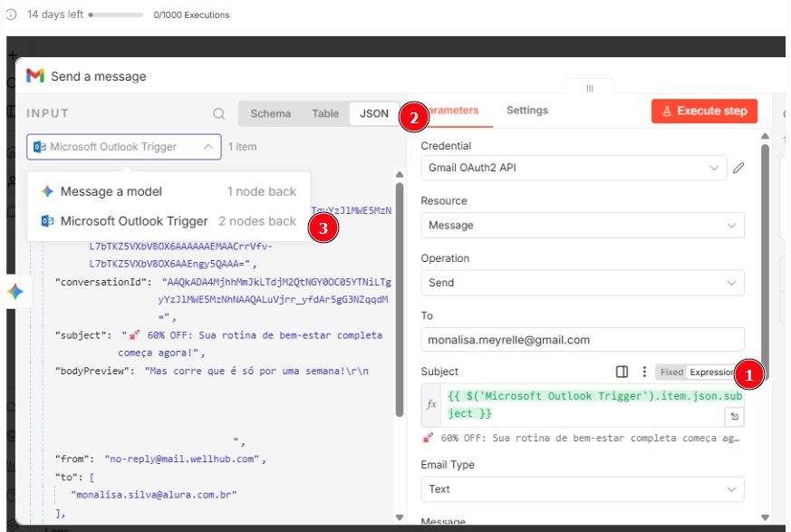Viewport: 791px width, 532px height.
Task: Select Expression mode for the Subject field
Action: point(712,372)
